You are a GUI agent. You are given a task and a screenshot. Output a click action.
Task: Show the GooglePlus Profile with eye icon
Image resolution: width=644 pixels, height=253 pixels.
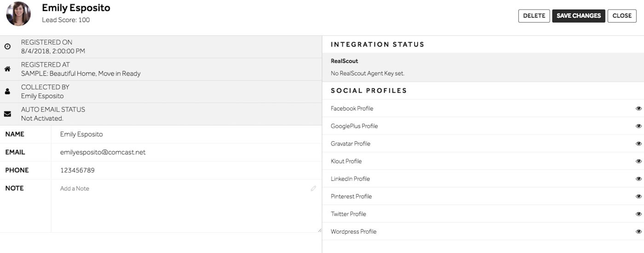point(638,126)
